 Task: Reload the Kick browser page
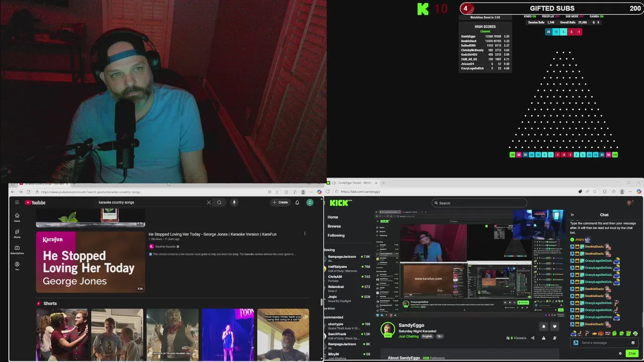328,192
